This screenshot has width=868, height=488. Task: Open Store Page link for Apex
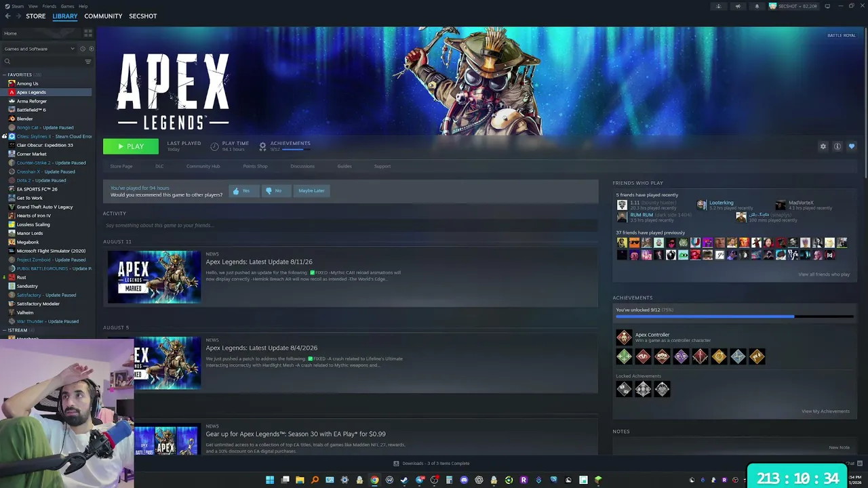click(121, 166)
